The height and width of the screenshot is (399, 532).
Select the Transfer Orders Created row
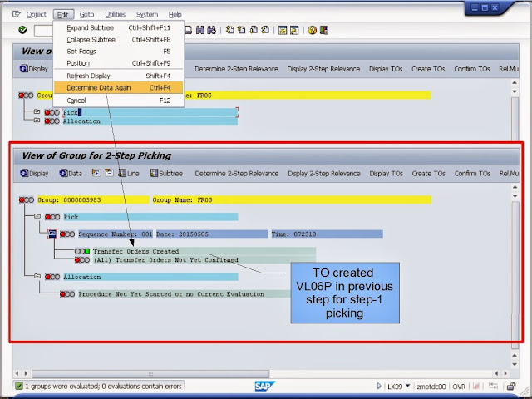point(204,251)
